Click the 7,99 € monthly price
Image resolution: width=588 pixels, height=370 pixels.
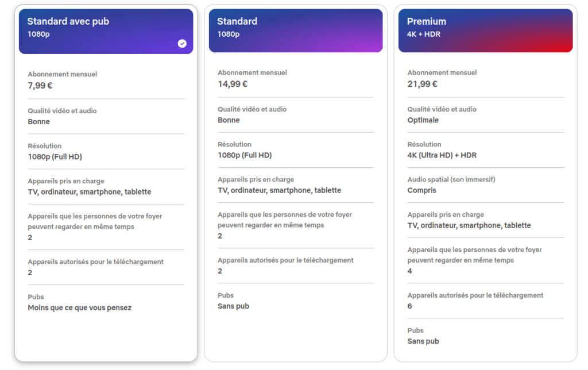coord(40,86)
